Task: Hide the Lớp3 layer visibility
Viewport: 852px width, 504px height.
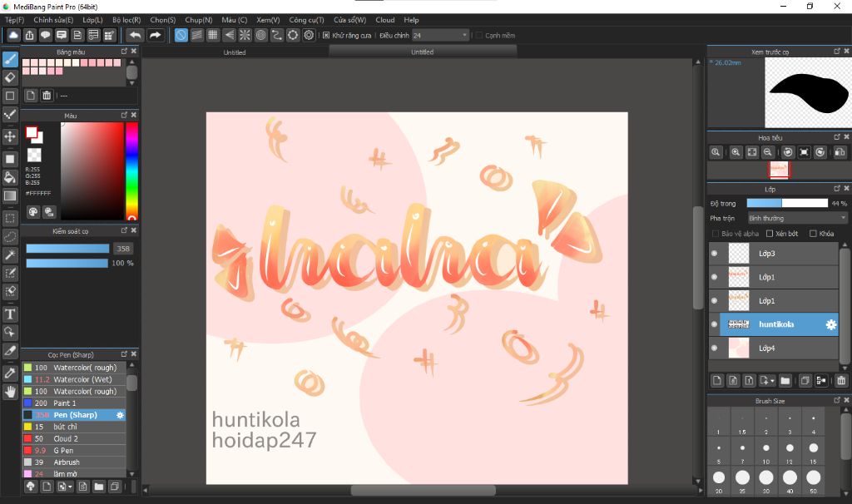Action: (715, 254)
